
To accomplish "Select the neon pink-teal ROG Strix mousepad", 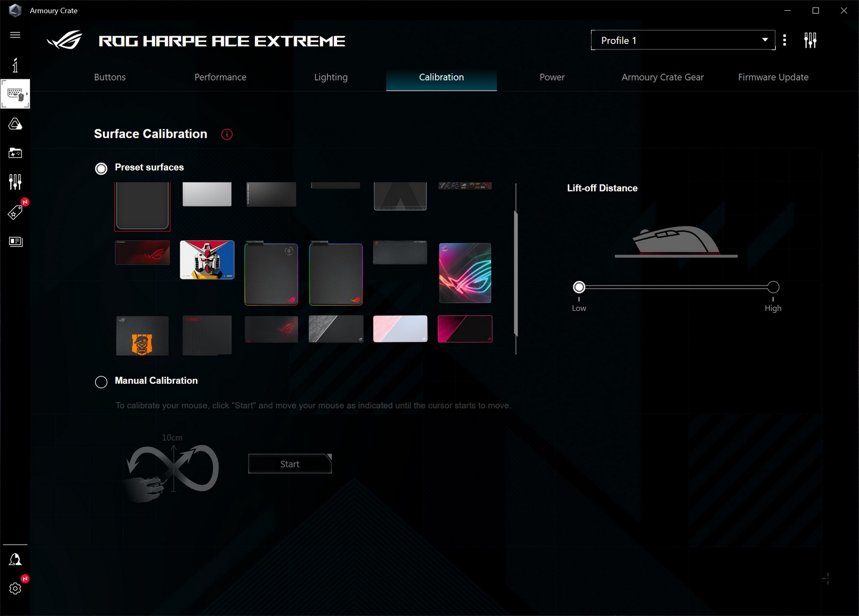I will pos(465,273).
